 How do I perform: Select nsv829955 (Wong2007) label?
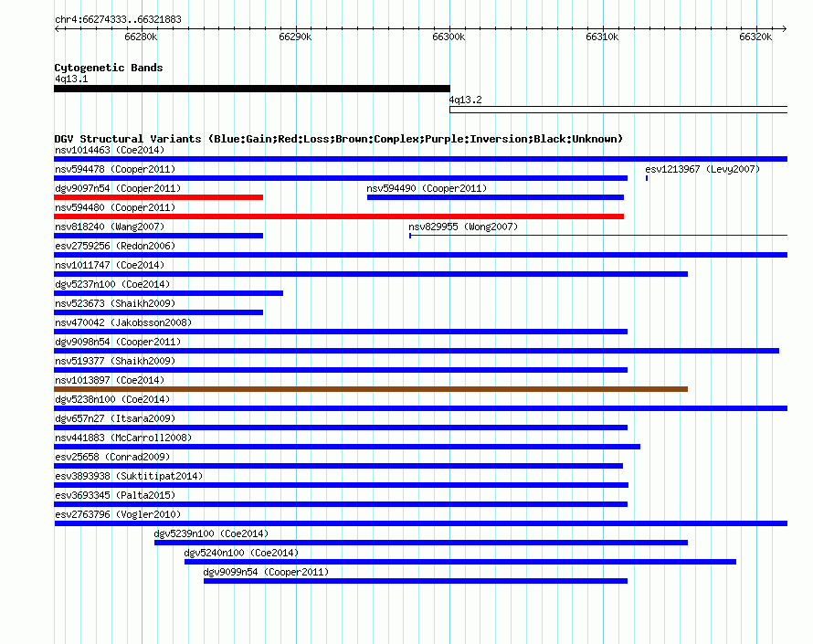pyautogui.click(x=463, y=227)
